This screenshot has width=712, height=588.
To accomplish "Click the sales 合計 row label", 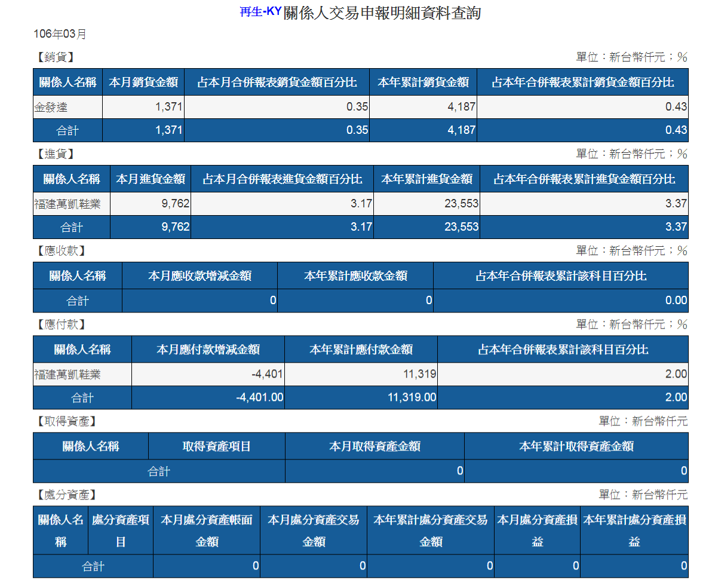I will click(67, 131).
